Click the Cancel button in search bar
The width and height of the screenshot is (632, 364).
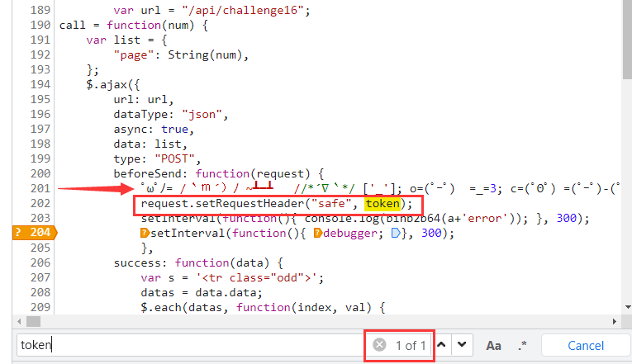[585, 346]
